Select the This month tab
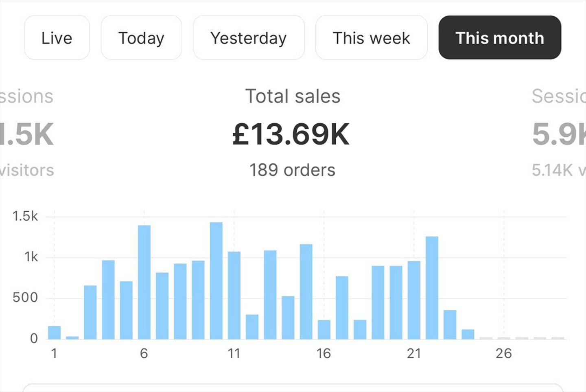The height and width of the screenshot is (392, 586). [500, 38]
